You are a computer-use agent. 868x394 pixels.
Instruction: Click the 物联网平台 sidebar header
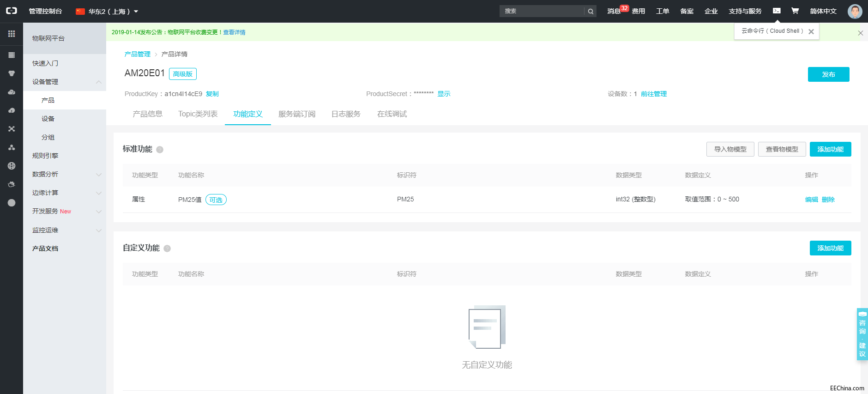coord(65,38)
